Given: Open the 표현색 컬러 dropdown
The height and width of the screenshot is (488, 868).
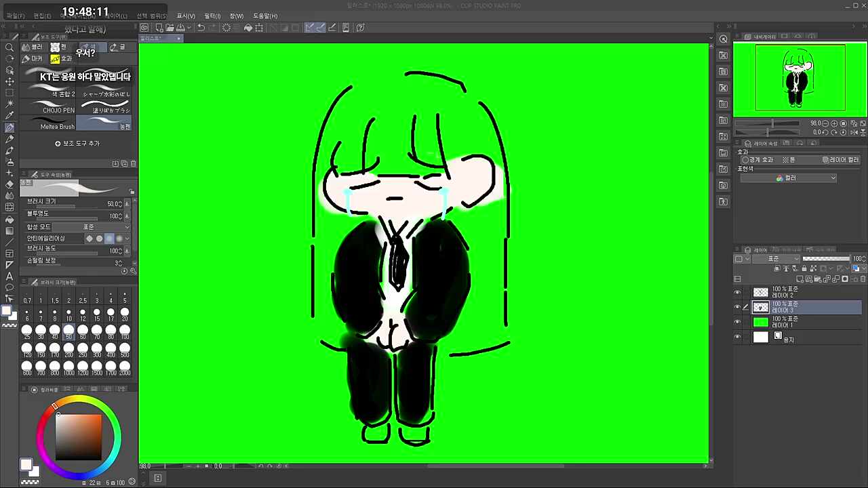Looking at the screenshot, I should (x=788, y=178).
